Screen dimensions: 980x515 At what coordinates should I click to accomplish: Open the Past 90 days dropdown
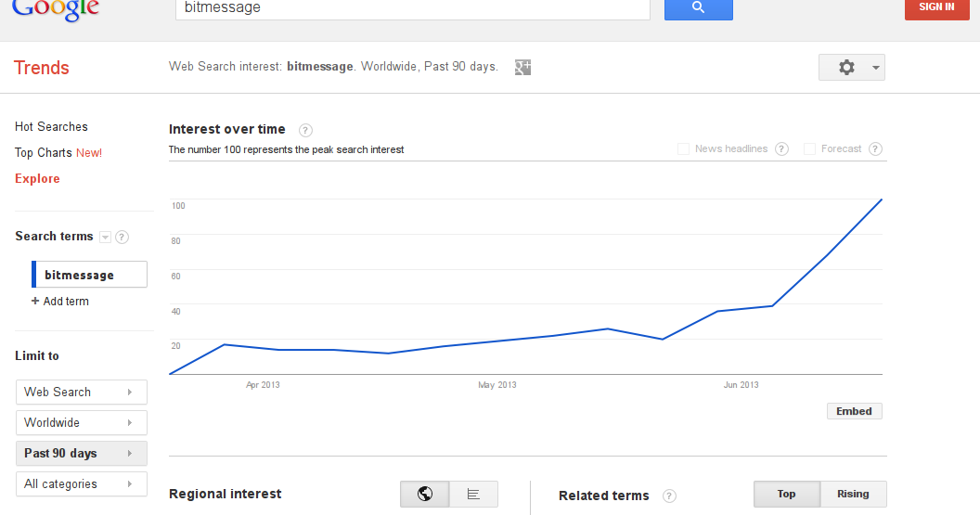pyautogui.click(x=82, y=453)
